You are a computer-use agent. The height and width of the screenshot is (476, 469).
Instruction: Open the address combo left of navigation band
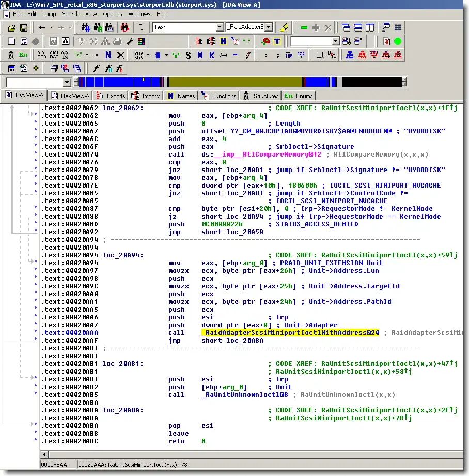tap(67, 82)
